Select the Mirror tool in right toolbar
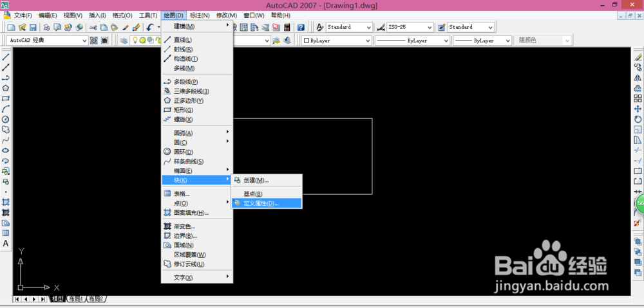The image size is (644, 308). pos(638,78)
